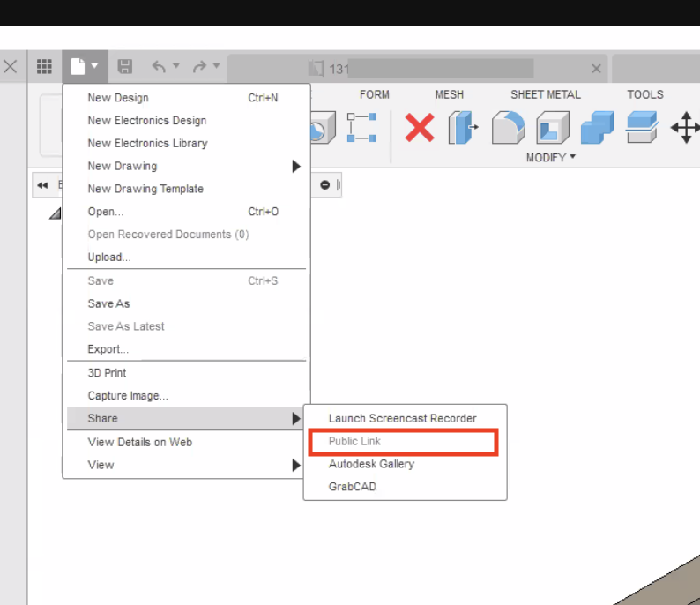The height and width of the screenshot is (605, 700).
Task: Choose Upload... from the File menu
Action: 187,258
